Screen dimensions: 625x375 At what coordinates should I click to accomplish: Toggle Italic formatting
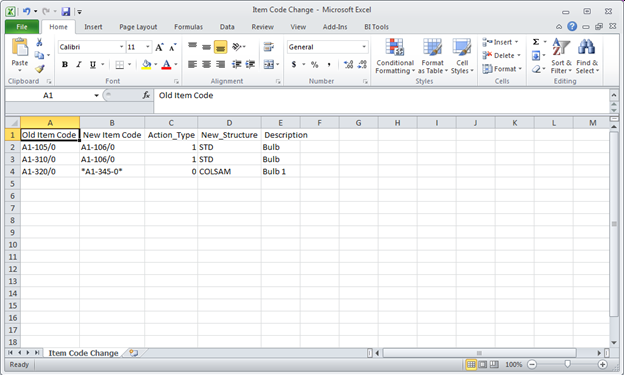pyautogui.click(x=79, y=64)
